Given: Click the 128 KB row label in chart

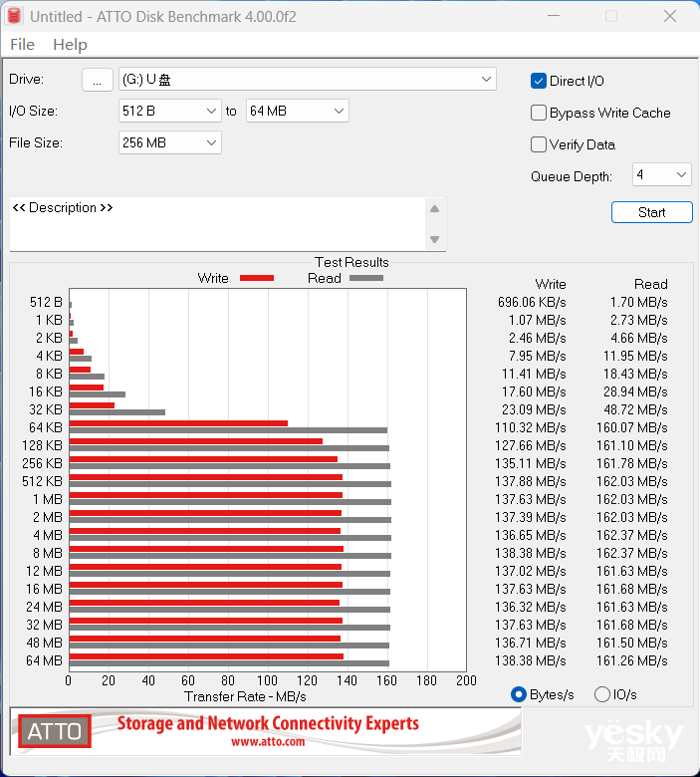Looking at the screenshot, I should point(42,445).
